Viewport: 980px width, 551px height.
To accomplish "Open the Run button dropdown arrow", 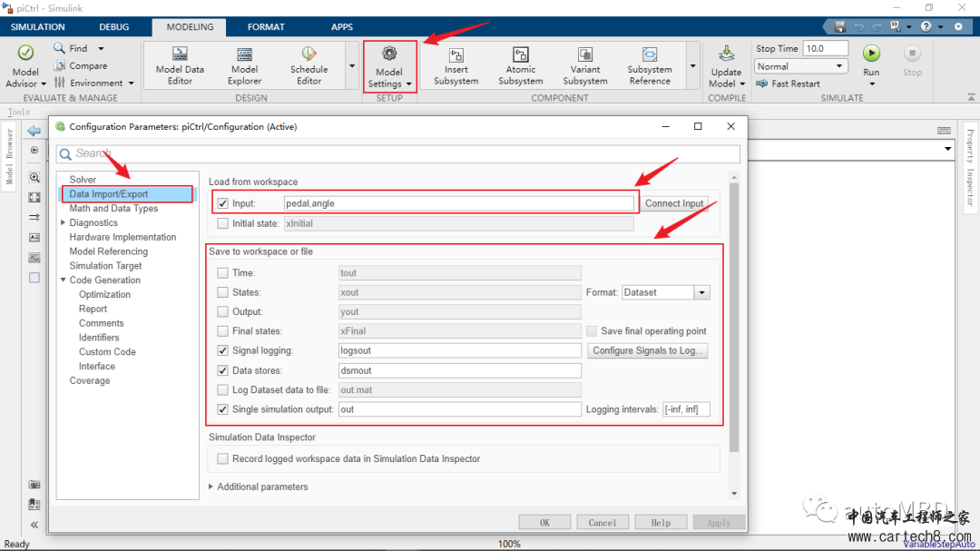I will click(872, 84).
